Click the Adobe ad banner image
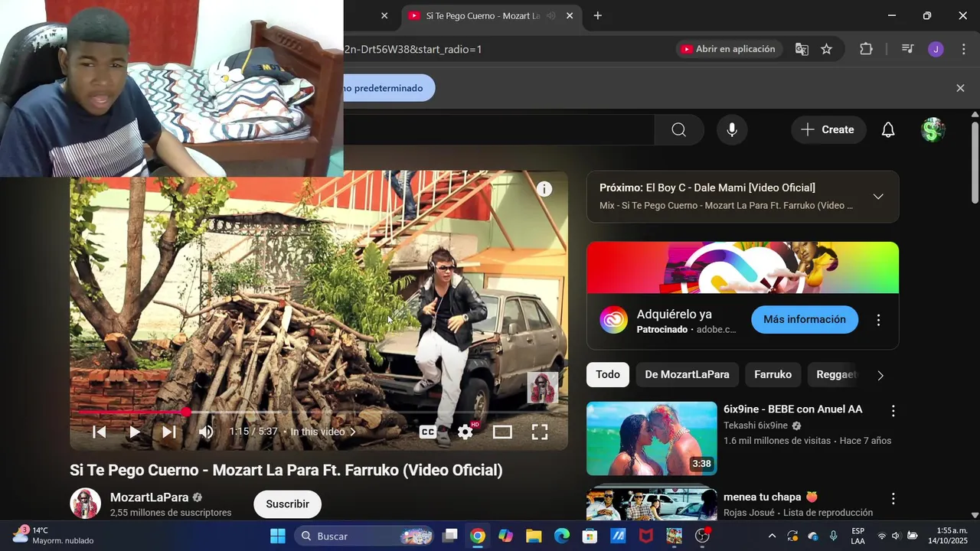 743,267
